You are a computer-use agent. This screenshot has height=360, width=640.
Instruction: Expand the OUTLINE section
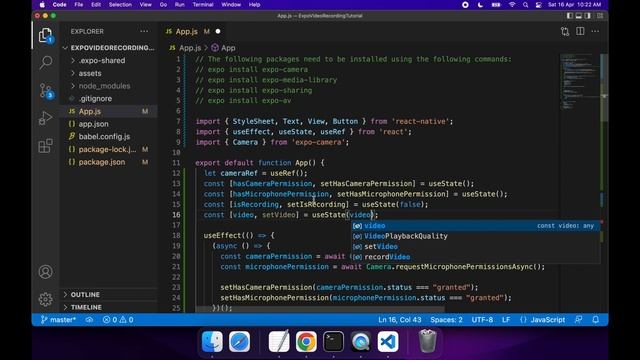(x=109, y=295)
